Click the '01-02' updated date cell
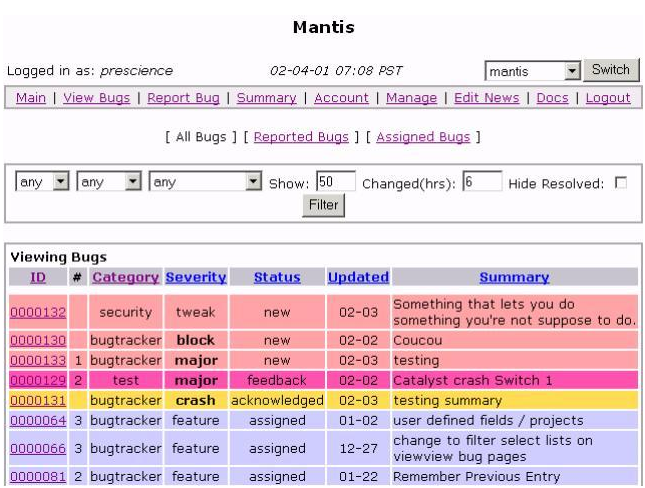This screenshot has width=645, height=488. 358,421
